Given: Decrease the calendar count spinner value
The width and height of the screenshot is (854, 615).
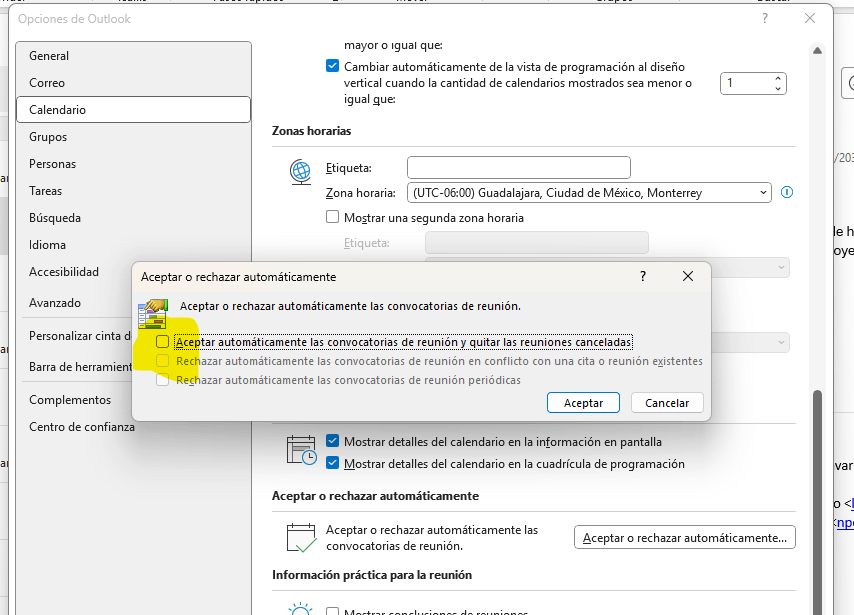Looking at the screenshot, I should [778, 88].
